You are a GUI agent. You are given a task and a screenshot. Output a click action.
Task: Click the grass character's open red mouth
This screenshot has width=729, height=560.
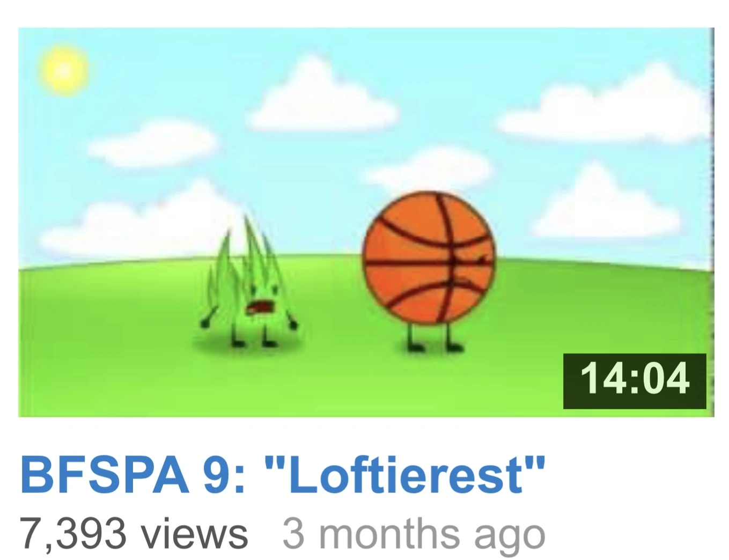click(261, 307)
